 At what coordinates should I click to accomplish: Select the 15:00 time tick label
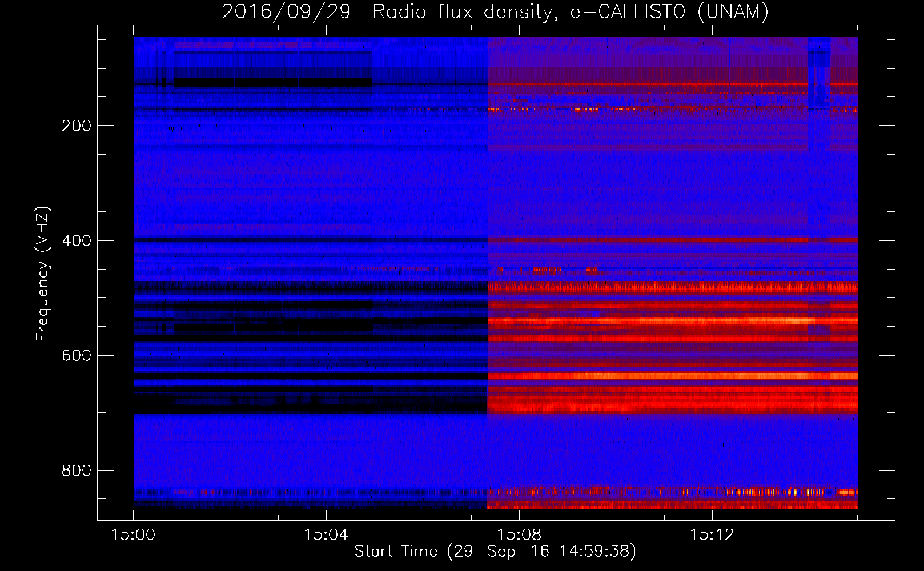[x=133, y=534]
